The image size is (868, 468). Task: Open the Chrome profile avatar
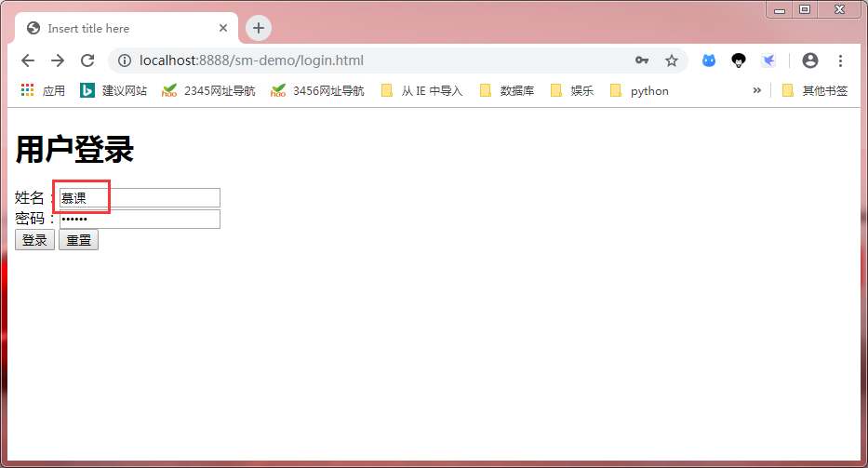click(810, 60)
